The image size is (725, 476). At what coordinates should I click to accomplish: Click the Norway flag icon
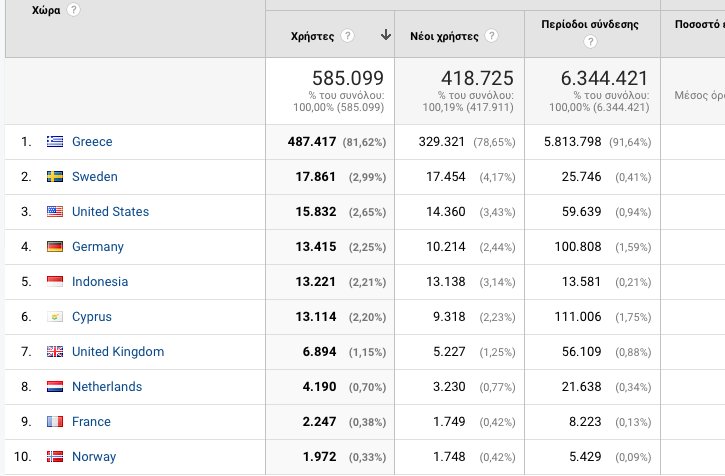pos(55,457)
